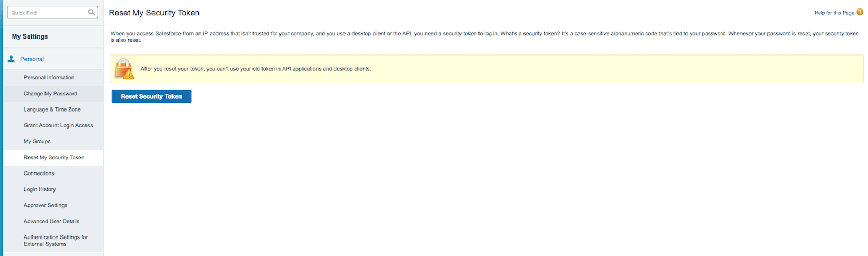
Task: Select Reset My Security Token item
Action: (54, 158)
